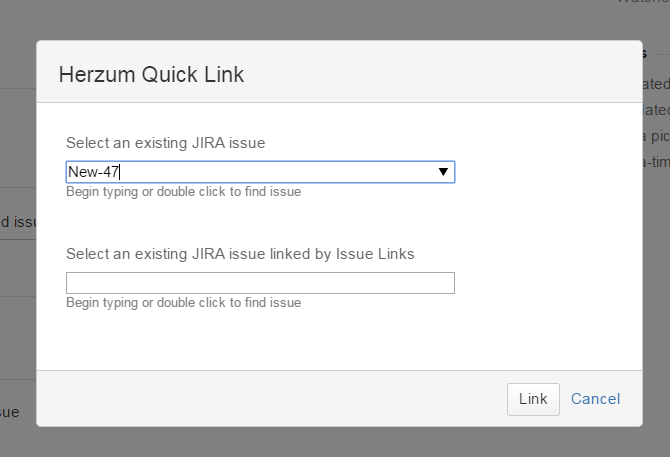Click the hint text below the empty field

(183, 302)
